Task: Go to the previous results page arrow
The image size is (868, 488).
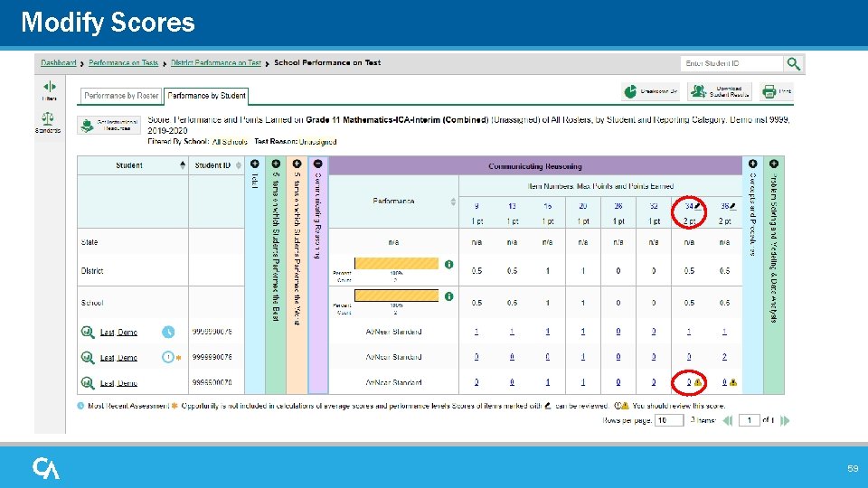Action: [x=727, y=420]
